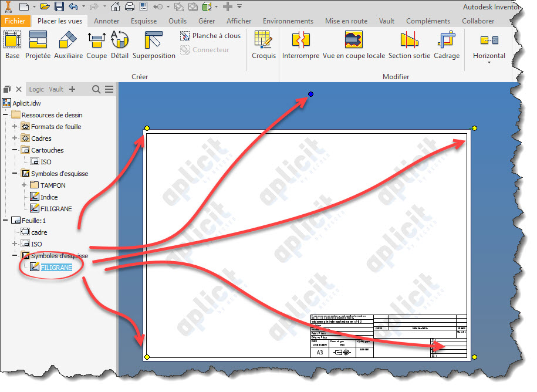Select Vue en coupe locale tool
Screen dimensions: 537x392
tap(353, 45)
